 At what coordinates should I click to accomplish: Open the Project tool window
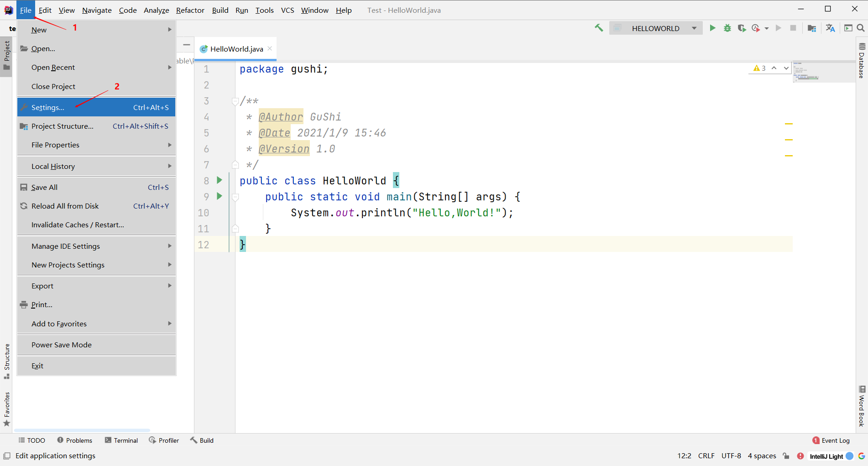pos(7,56)
